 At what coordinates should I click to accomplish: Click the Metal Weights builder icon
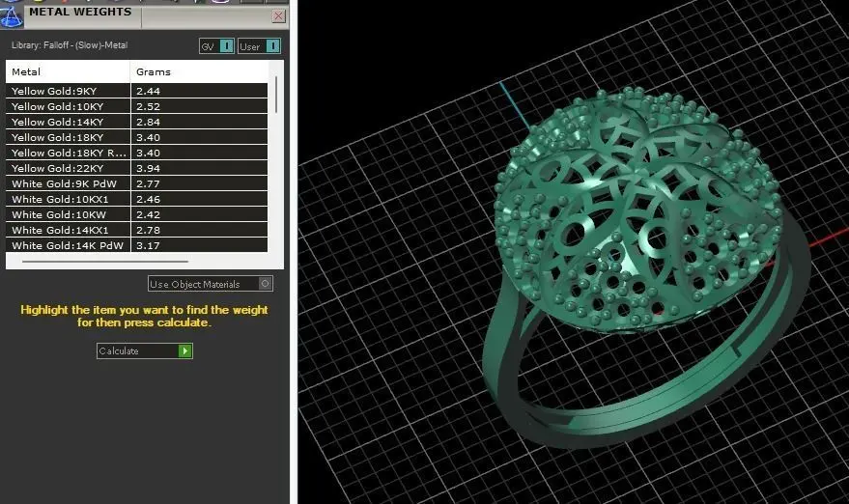point(11,15)
